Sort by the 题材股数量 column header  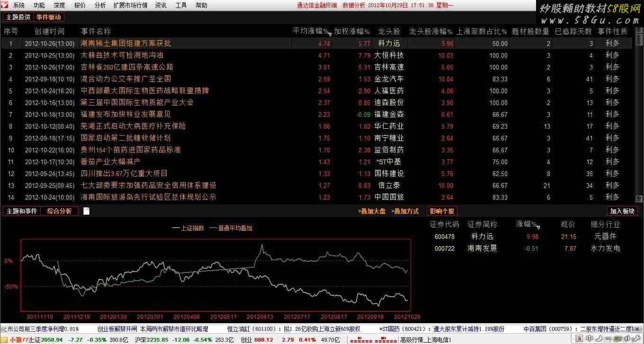click(x=531, y=31)
